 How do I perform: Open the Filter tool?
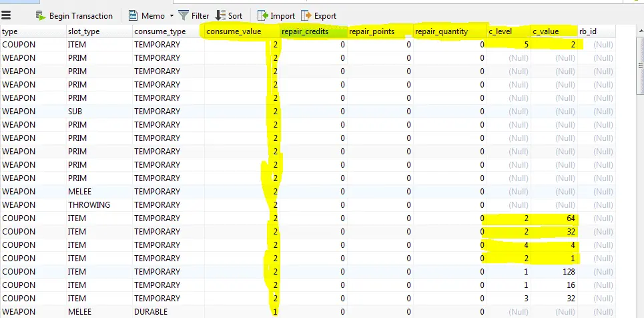point(194,16)
